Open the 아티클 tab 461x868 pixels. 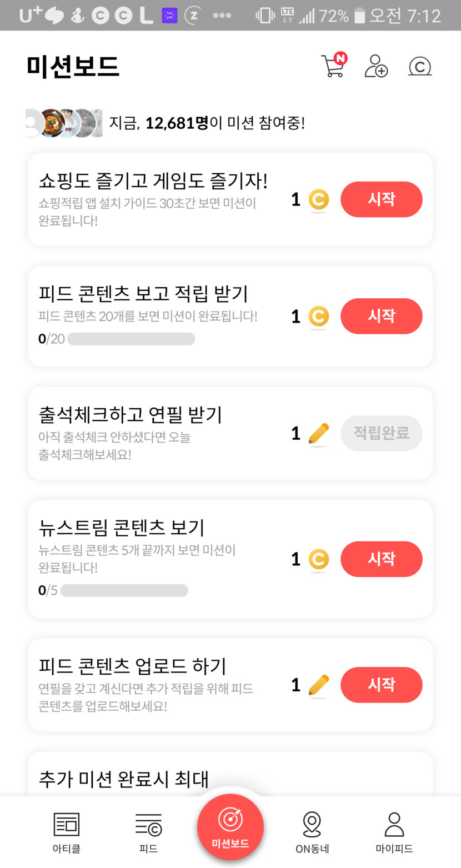[67, 832]
